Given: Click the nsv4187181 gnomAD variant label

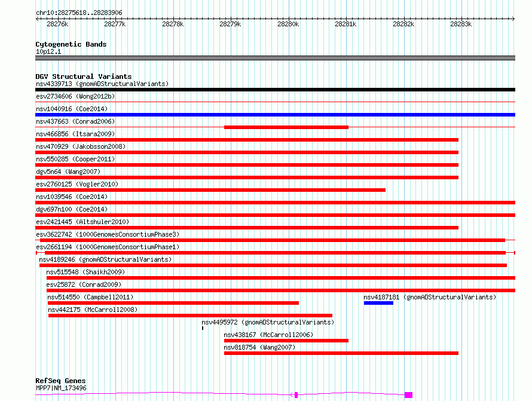Looking at the screenshot, I should (x=430, y=297).
